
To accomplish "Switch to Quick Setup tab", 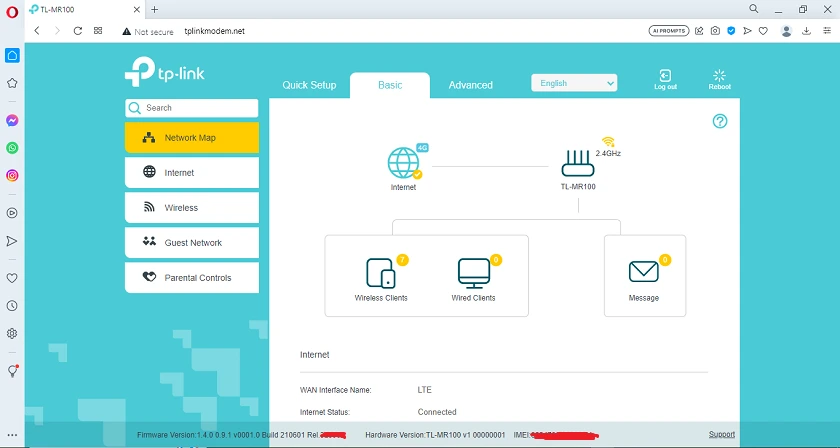I will click(x=309, y=85).
